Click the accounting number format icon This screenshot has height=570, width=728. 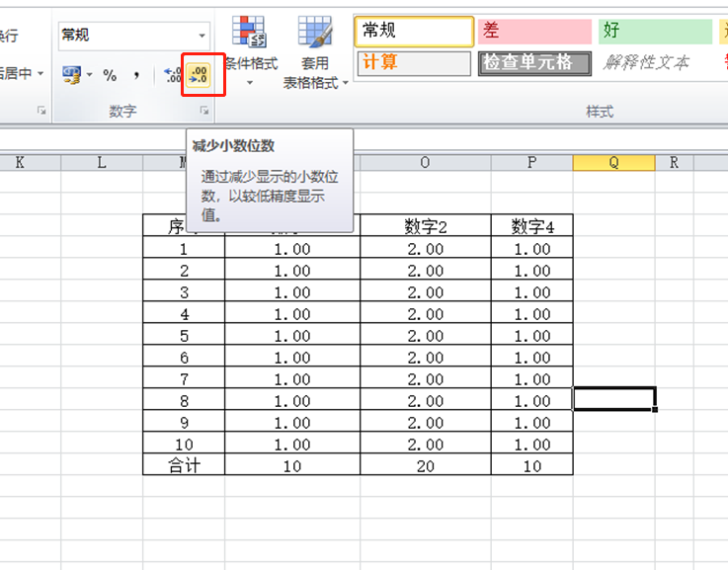(72, 75)
